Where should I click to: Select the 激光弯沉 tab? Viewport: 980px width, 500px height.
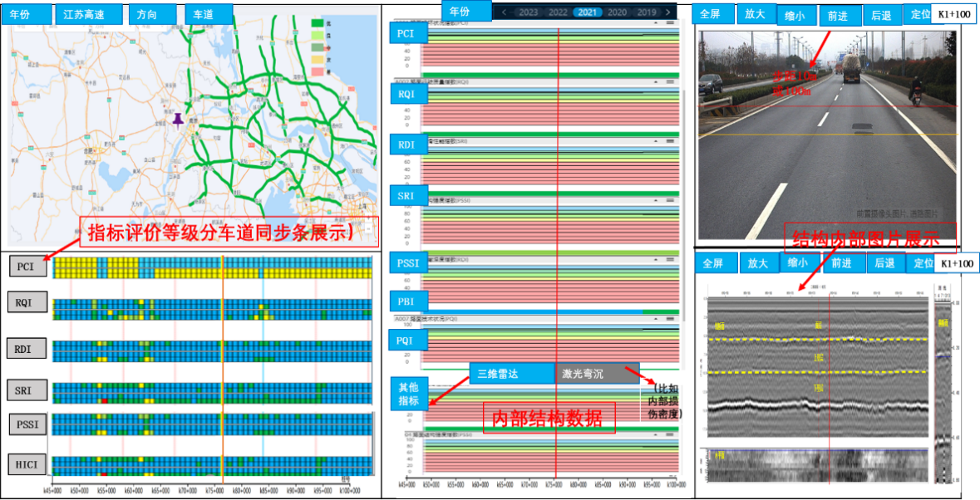[x=597, y=374]
